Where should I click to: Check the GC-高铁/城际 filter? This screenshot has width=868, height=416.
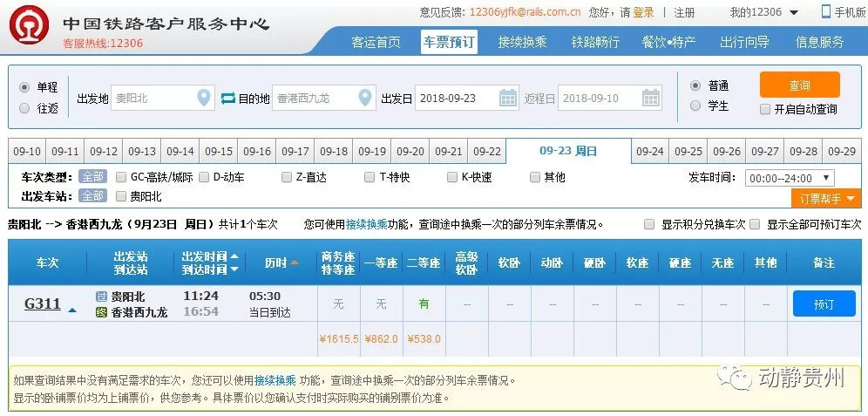[x=121, y=177]
